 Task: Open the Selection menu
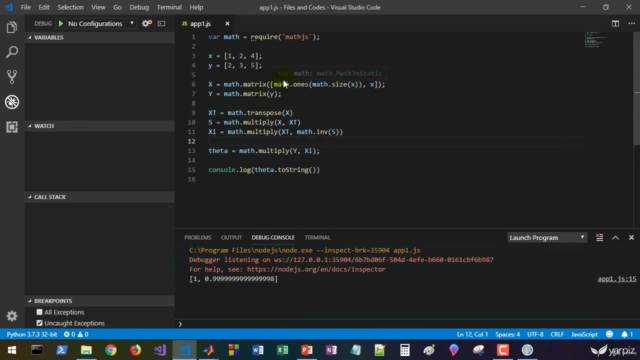click(x=70, y=7)
